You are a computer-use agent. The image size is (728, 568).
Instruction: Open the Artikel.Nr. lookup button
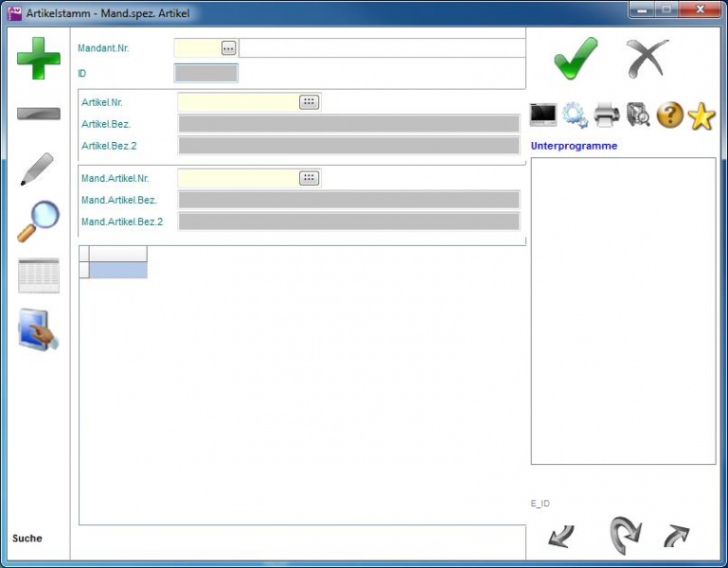pyautogui.click(x=309, y=102)
